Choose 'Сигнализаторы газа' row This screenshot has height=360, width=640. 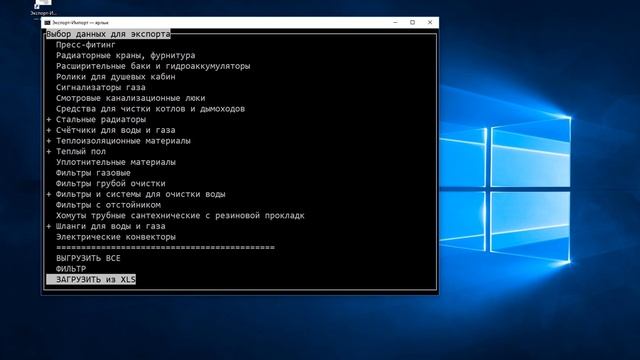pos(100,87)
